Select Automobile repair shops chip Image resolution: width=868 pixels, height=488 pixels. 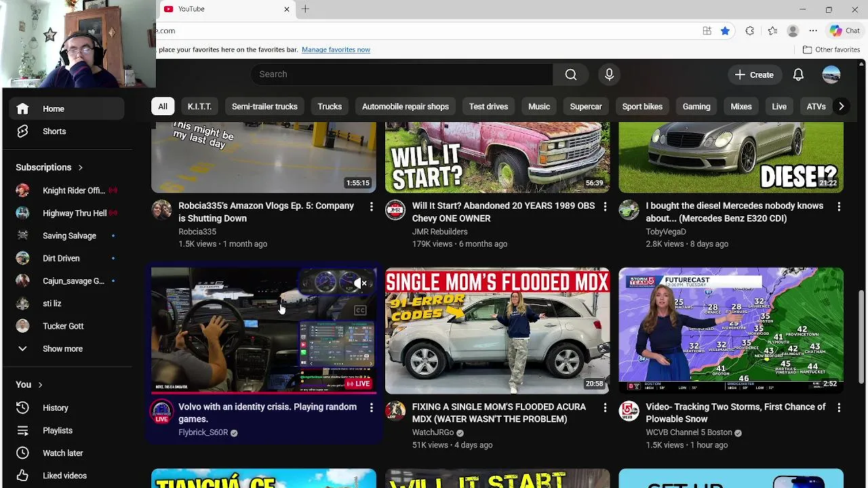tap(406, 106)
